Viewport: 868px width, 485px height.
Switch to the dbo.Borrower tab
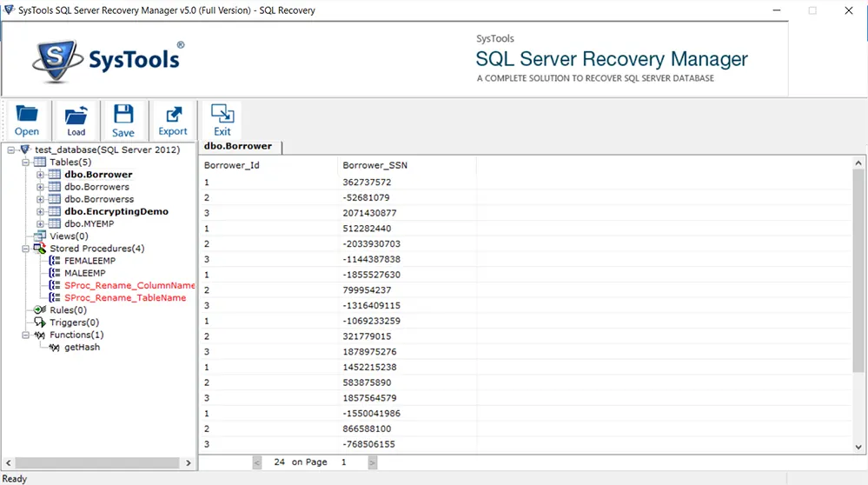coord(240,147)
